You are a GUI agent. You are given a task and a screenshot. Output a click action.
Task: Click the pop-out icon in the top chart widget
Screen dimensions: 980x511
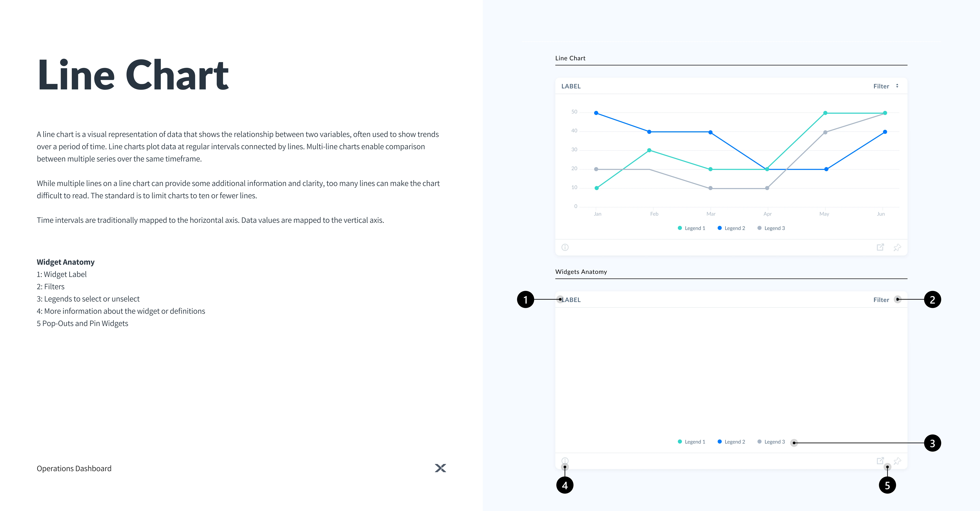click(880, 247)
